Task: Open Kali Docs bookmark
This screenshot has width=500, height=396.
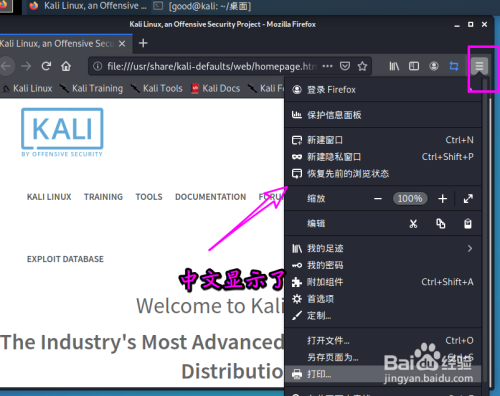Action: point(216,88)
